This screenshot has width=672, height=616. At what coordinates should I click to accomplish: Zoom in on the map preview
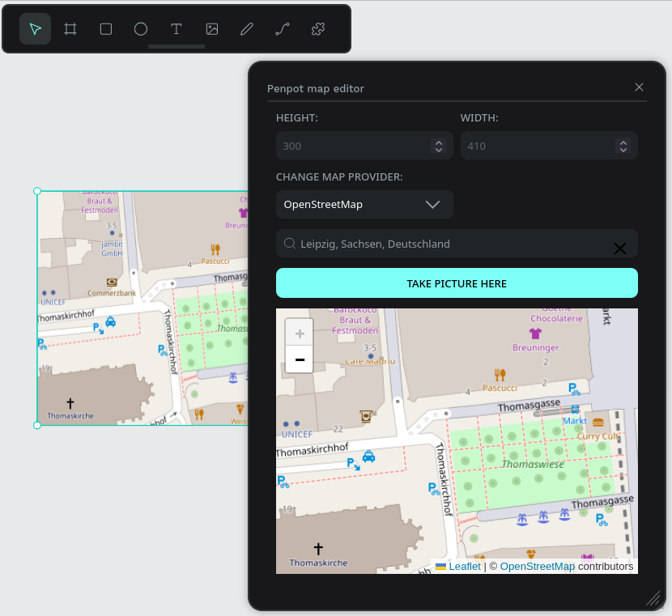tap(300, 333)
